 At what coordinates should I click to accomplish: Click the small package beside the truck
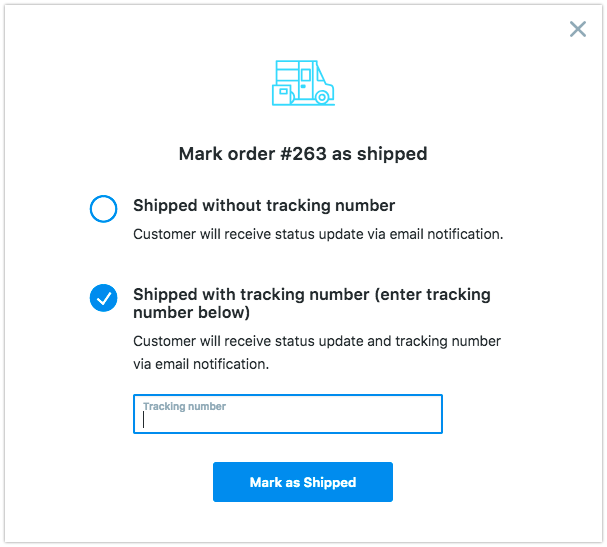(282, 94)
